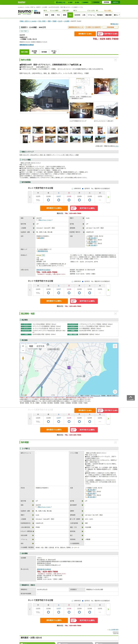Open 講座/相談 in the main navigation
The width and height of the screenshot is (138, 644).
click(x=108, y=15)
